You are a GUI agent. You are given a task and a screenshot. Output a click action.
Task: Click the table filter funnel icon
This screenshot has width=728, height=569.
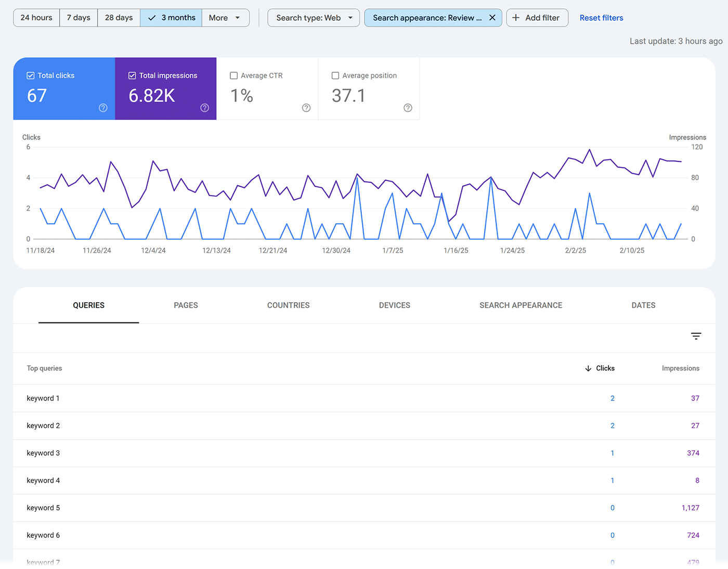click(x=696, y=336)
